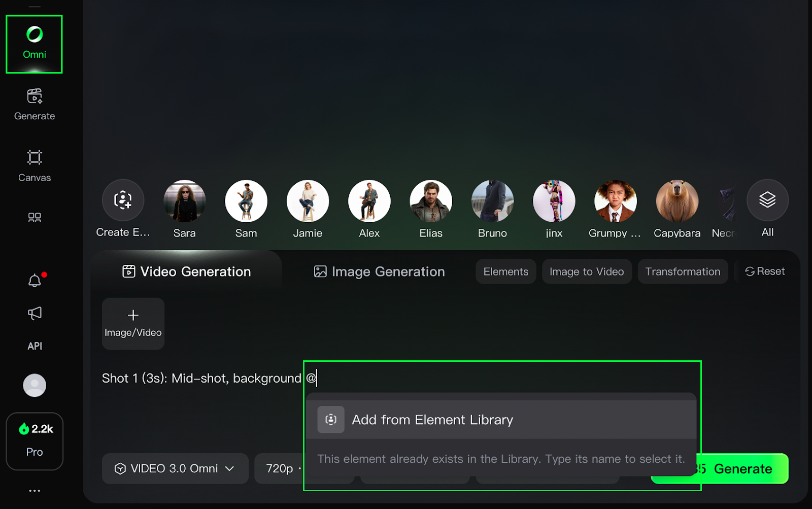Screen dimensions: 812x509
Task: Select the Capybara element thumbnail
Action: pyautogui.click(x=676, y=201)
